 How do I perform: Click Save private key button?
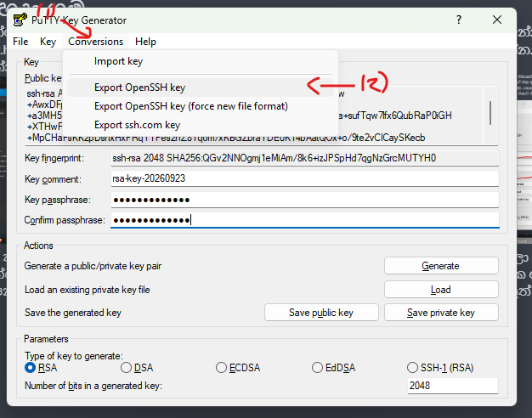tap(441, 313)
